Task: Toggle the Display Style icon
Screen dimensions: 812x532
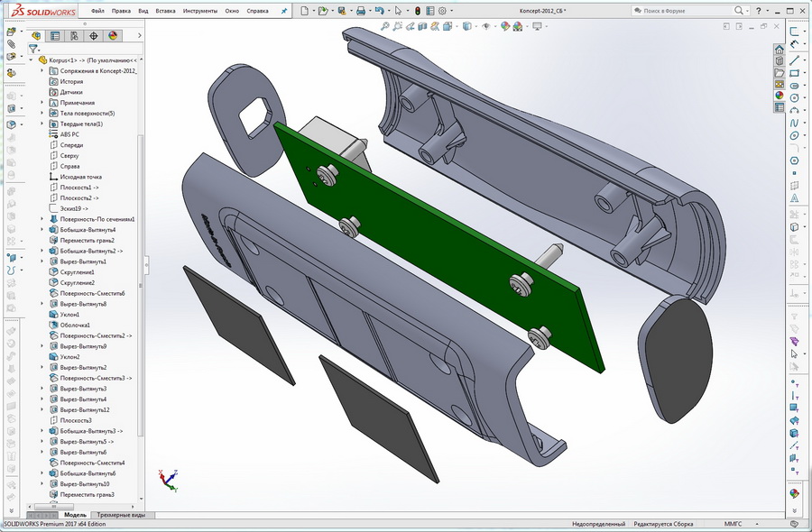Action: [466, 28]
